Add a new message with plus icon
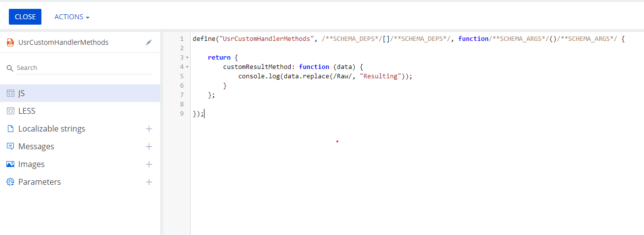 coord(149,146)
